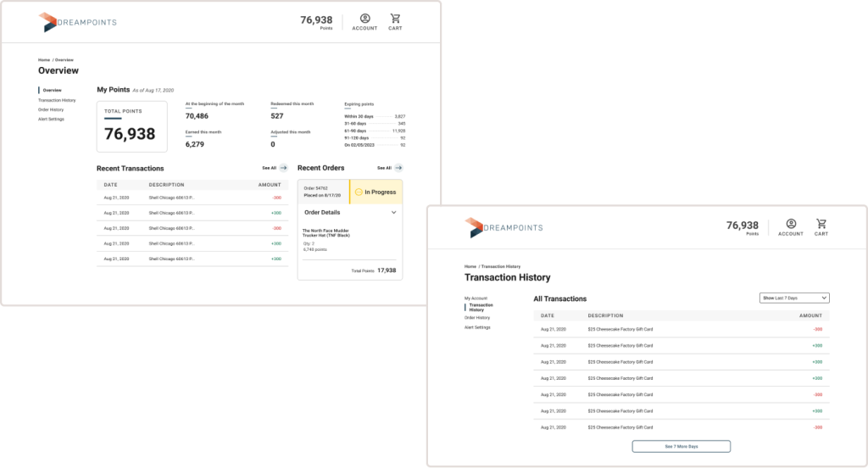
Task: Click the Total Points 76,938 card
Action: tap(130, 127)
